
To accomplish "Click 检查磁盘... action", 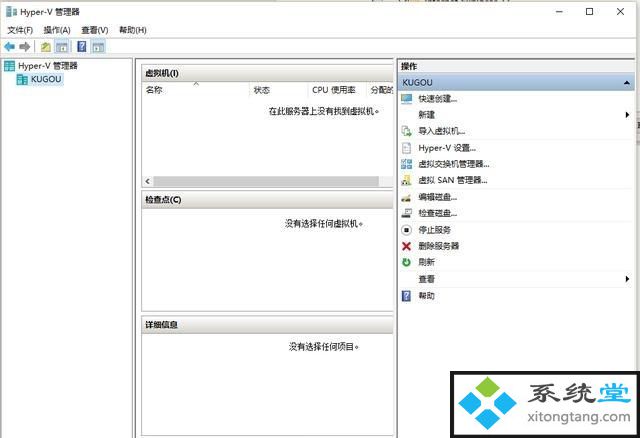I will (x=438, y=213).
